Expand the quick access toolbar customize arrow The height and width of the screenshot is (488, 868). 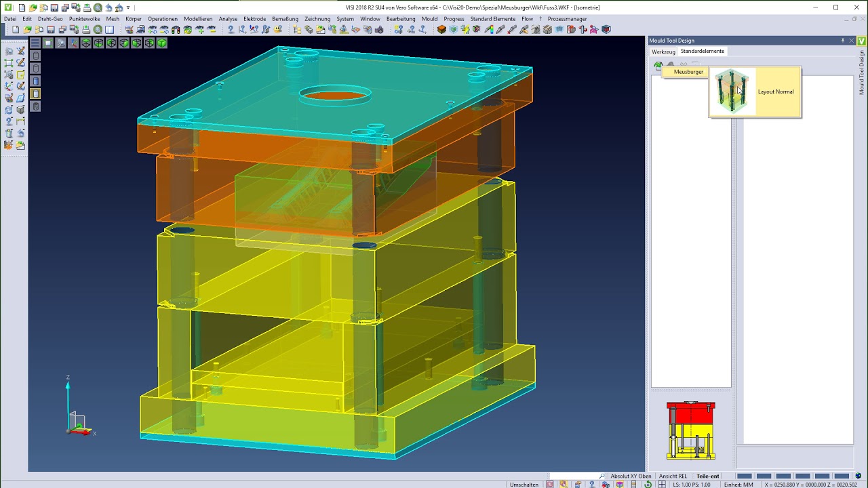click(128, 7)
